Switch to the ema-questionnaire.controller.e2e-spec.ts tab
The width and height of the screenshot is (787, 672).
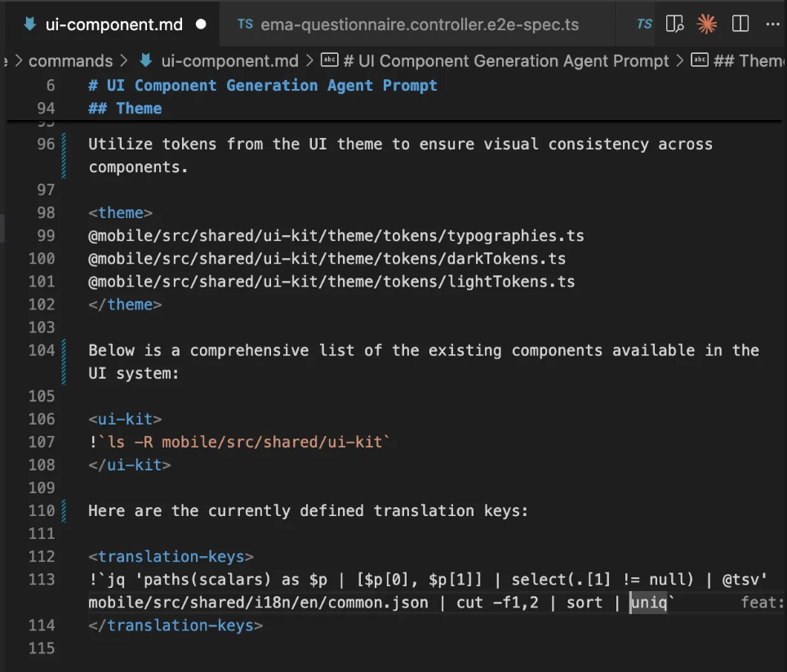tap(419, 24)
